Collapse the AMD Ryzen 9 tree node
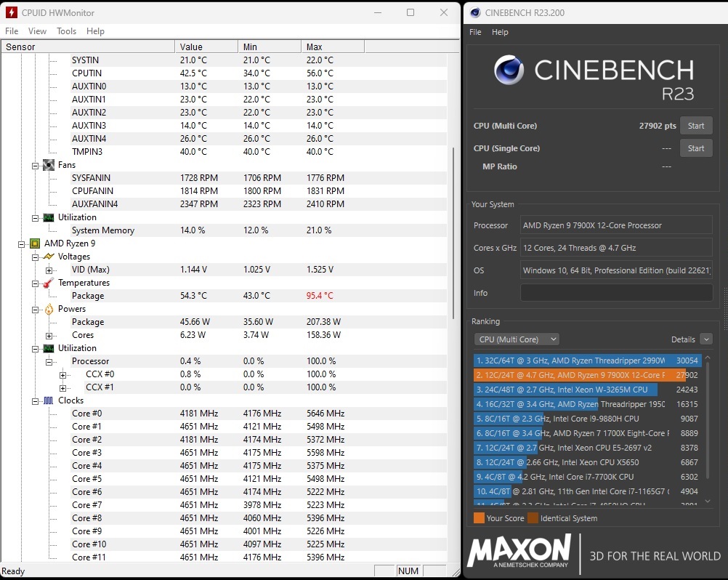Screen dimensions: 728x580 coord(21,243)
